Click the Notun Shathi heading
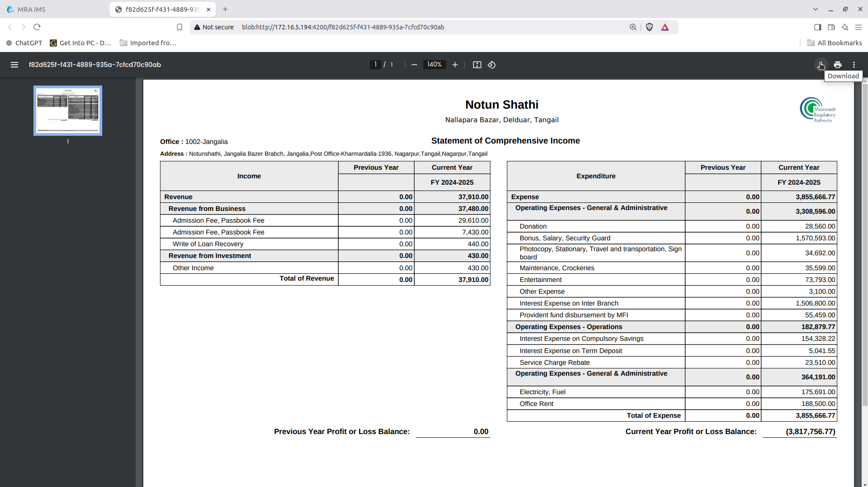The width and height of the screenshot is (868, 487). coord(502,105)
